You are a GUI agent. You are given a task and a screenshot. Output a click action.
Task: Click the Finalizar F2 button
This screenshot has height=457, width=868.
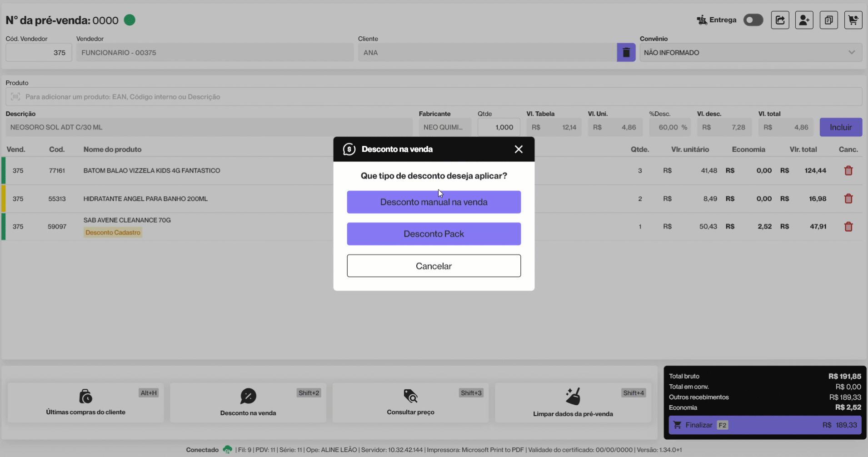765,425
